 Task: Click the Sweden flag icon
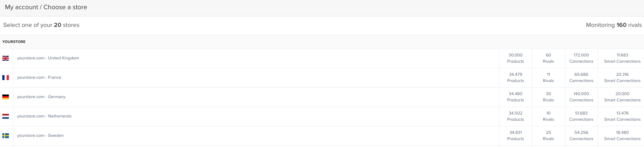pos(6,136)
